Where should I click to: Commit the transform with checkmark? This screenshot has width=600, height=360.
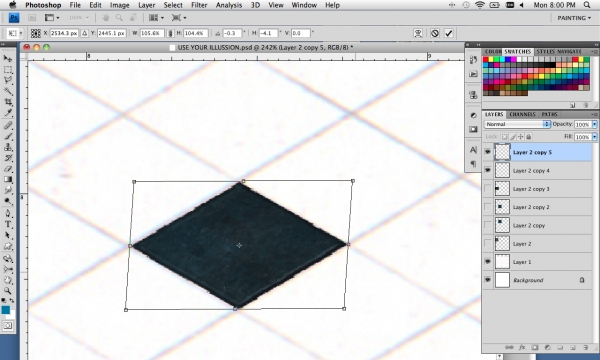[x=448, y=33]
